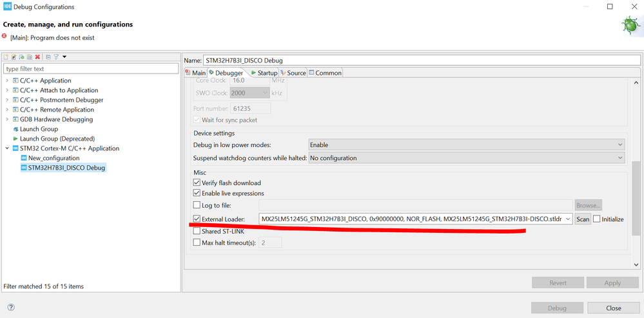This screenshot has width=644, height=318.
Task: Click the STM32 Cortex-M Application IDE icon
Action: [15, 148]
